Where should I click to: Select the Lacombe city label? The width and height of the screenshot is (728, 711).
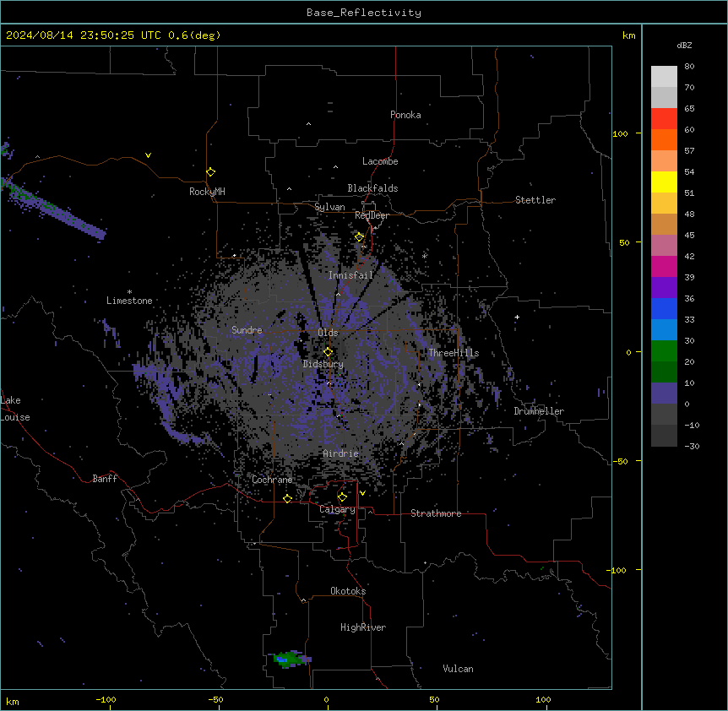[380, 161]
